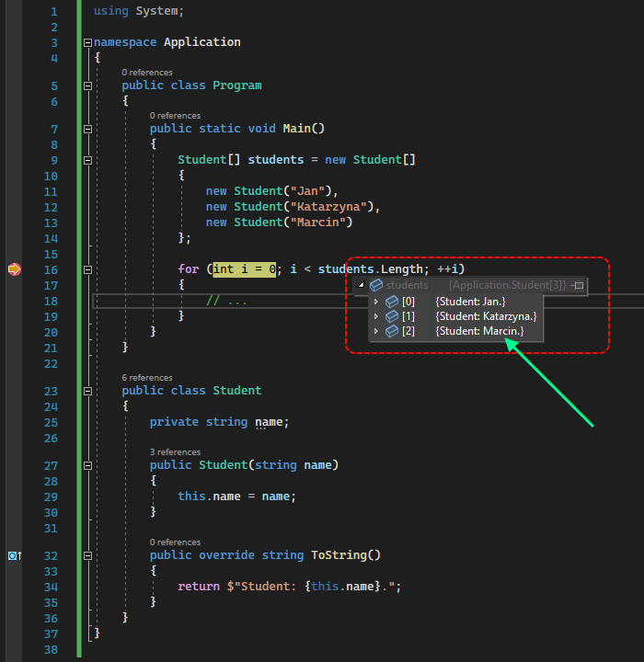Screen dimensions: 644x662
Task: Collapse the namespace Application code block
Action: pyautogui.click(x=87, y=42)
